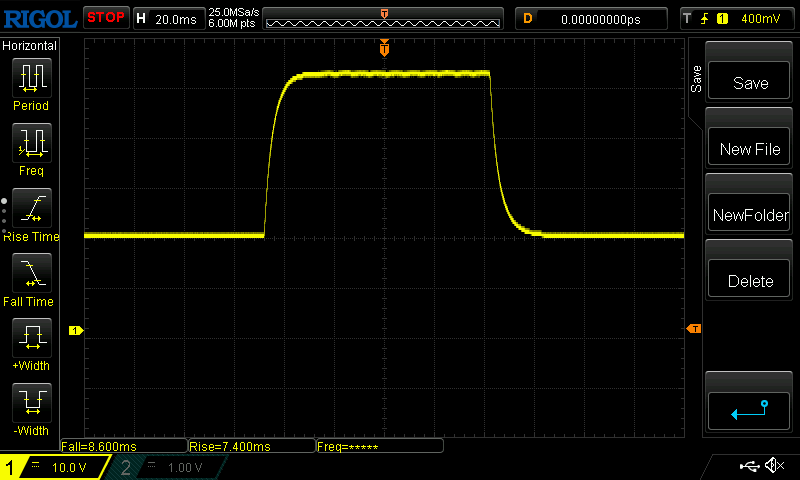800x480 pixels.
Task: Toggle the STOP run state indicator
Action: [106, 17]
